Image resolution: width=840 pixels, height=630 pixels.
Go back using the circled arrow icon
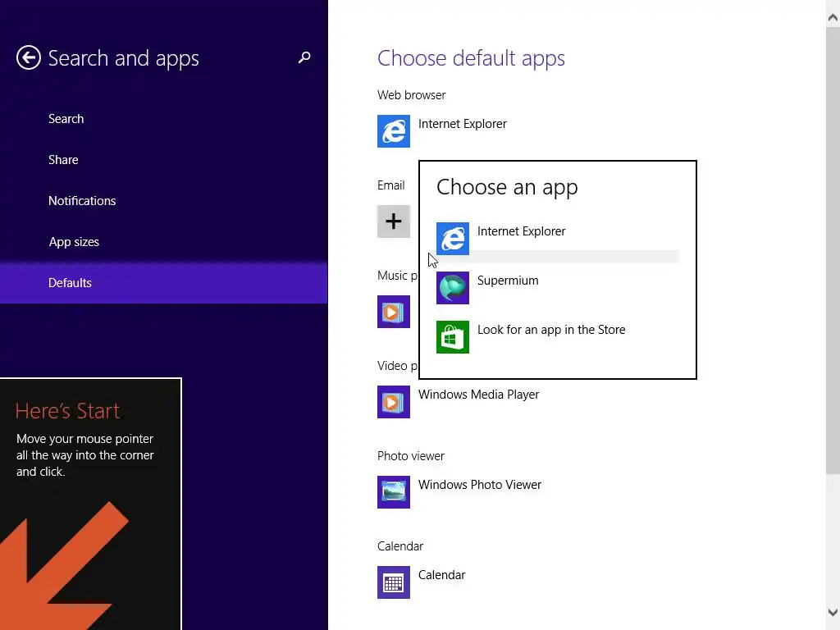(x=29, y=57)
